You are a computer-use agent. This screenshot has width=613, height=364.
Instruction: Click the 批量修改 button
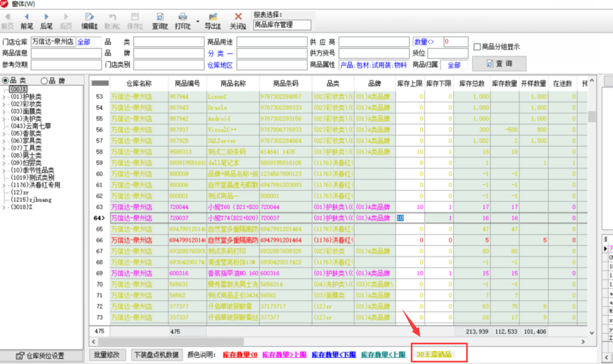107,355
